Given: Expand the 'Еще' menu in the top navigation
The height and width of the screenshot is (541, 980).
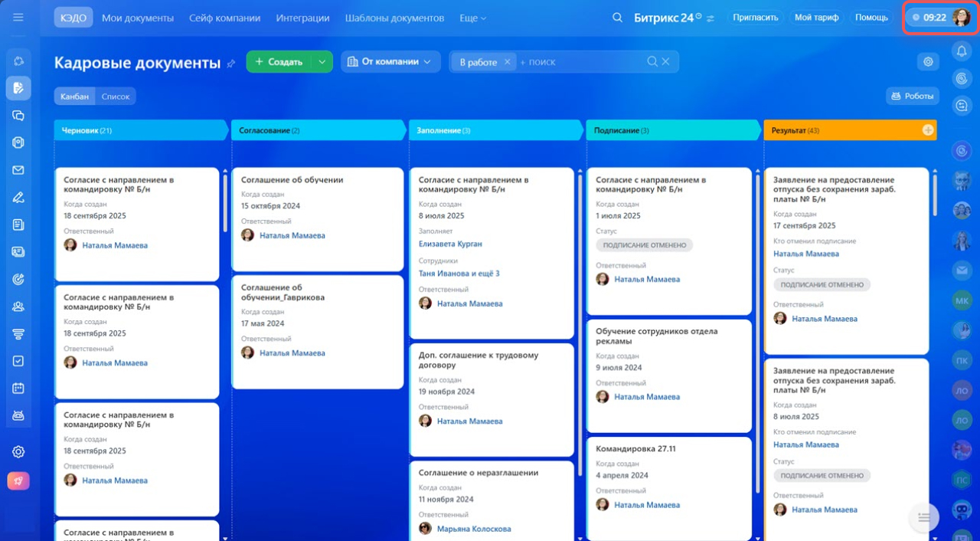Looking at the screenshot, I should (x=472, y=18).
